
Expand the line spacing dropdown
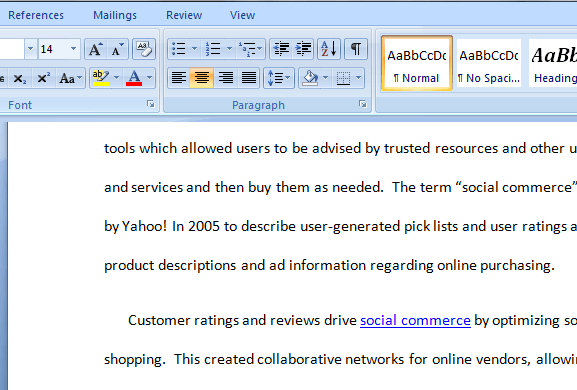point(288,78)
